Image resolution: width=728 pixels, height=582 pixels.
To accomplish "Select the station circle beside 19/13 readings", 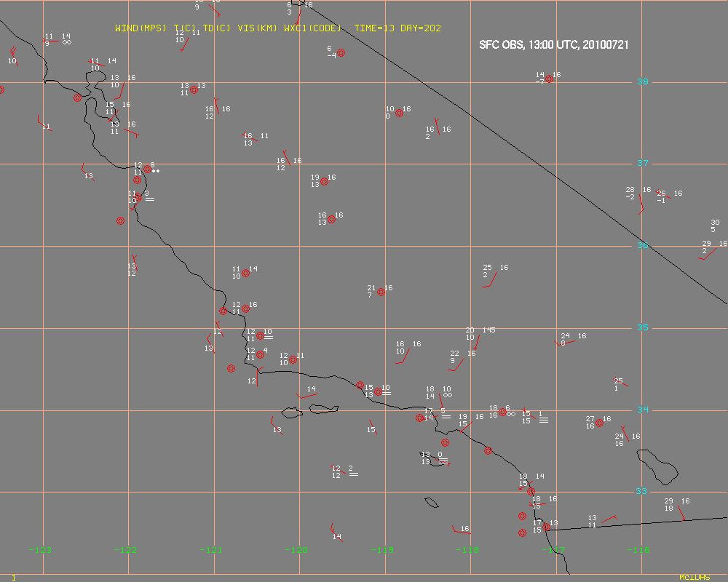I will click(324, 181).
